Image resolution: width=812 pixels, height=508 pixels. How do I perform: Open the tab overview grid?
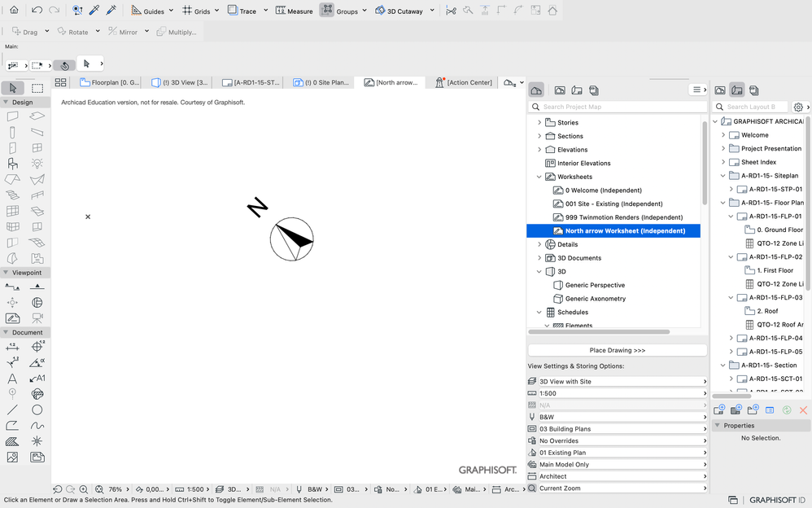(x=60, y=82)
